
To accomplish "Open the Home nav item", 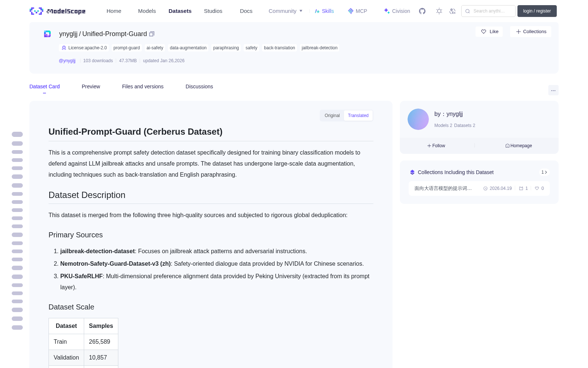I will click(x=114, y=11).
